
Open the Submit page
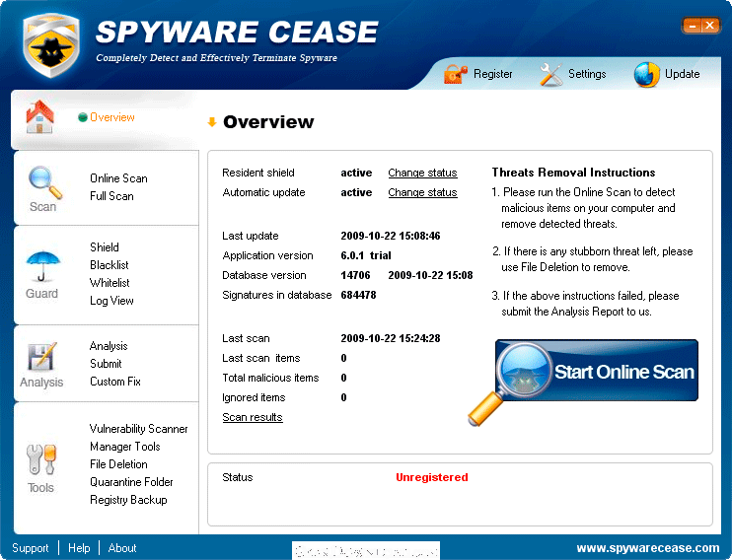106,364
